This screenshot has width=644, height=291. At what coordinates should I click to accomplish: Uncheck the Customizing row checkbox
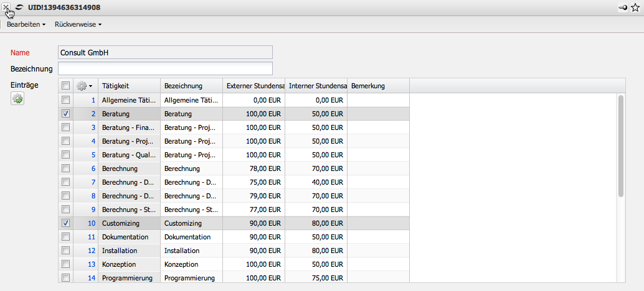(x=66, y=223)
